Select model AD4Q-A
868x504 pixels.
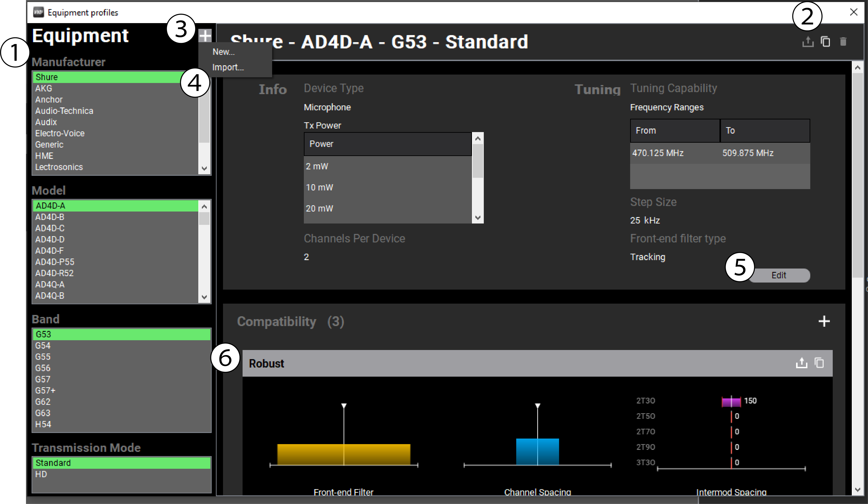coord(115,285)
